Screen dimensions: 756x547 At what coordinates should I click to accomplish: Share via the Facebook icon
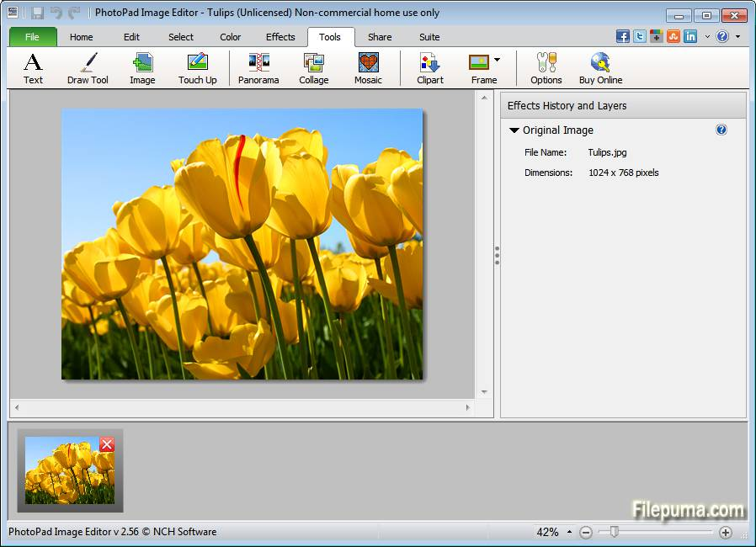[x=623, y=36]
